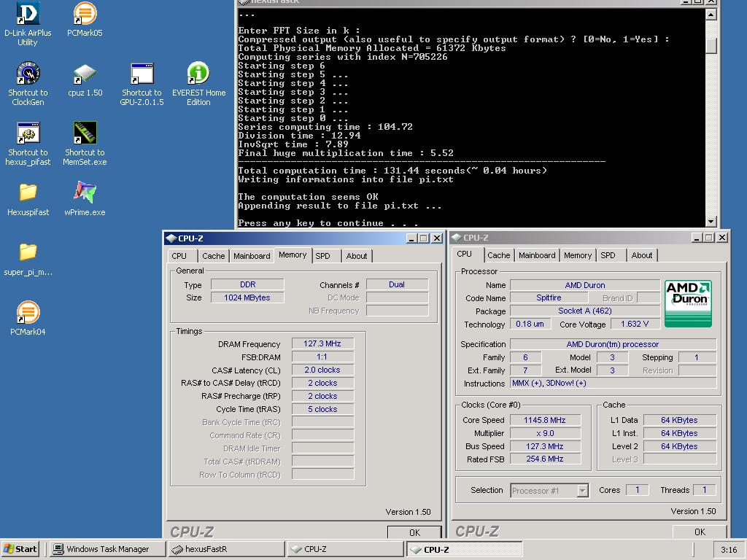Click the Specification field AMD Duron(tm) processor

tap(613, 344)
